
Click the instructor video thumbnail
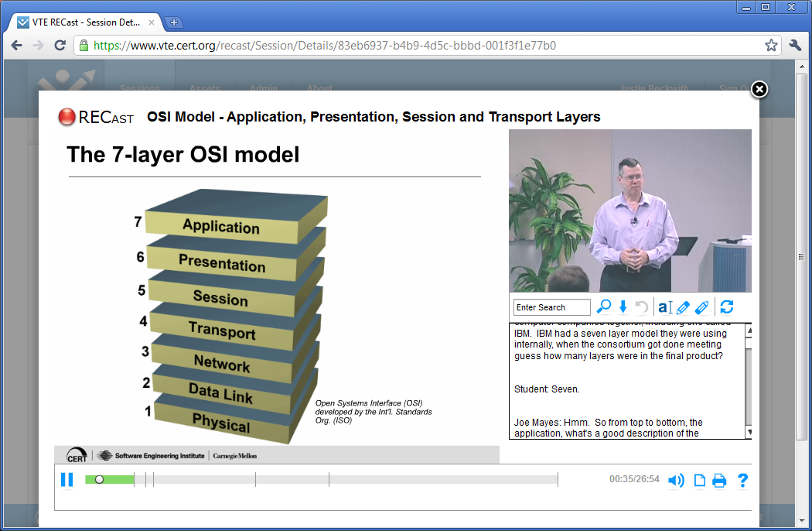tap(630, 211)
